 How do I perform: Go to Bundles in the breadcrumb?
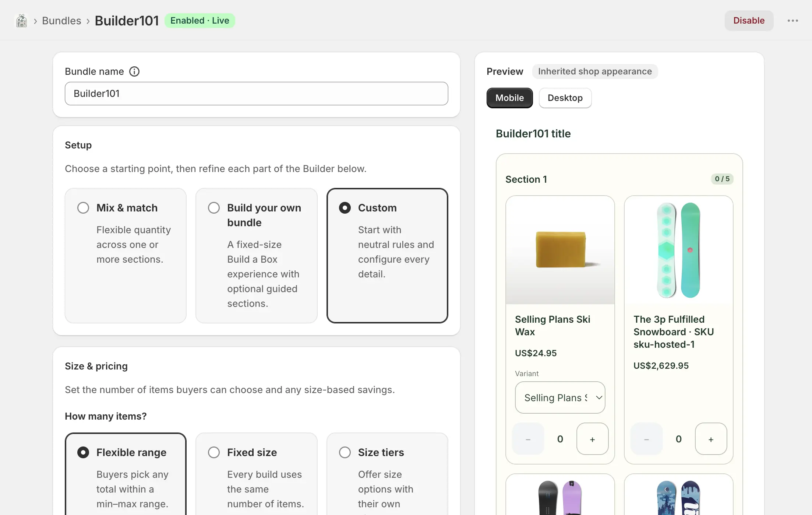61,21
